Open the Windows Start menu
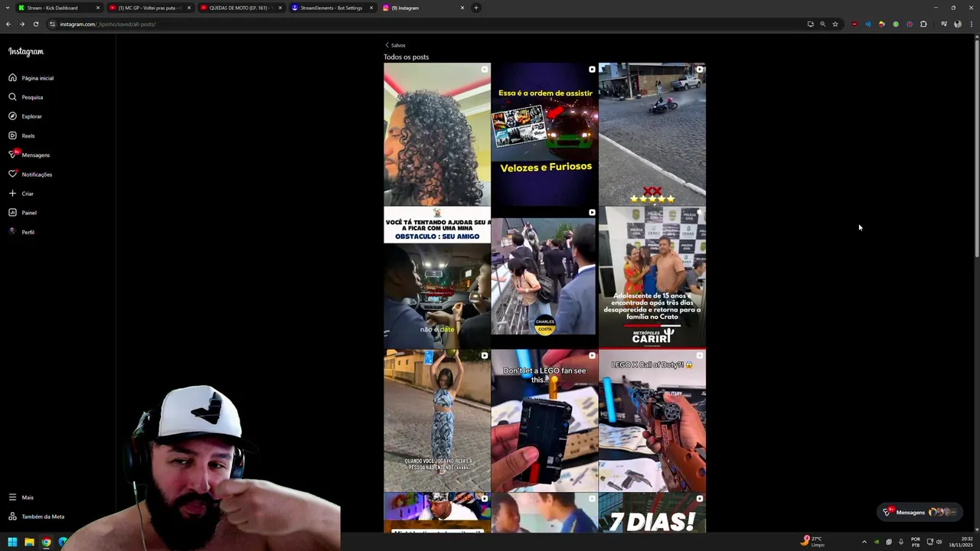980x551 pixels. [x=12, y=542]
